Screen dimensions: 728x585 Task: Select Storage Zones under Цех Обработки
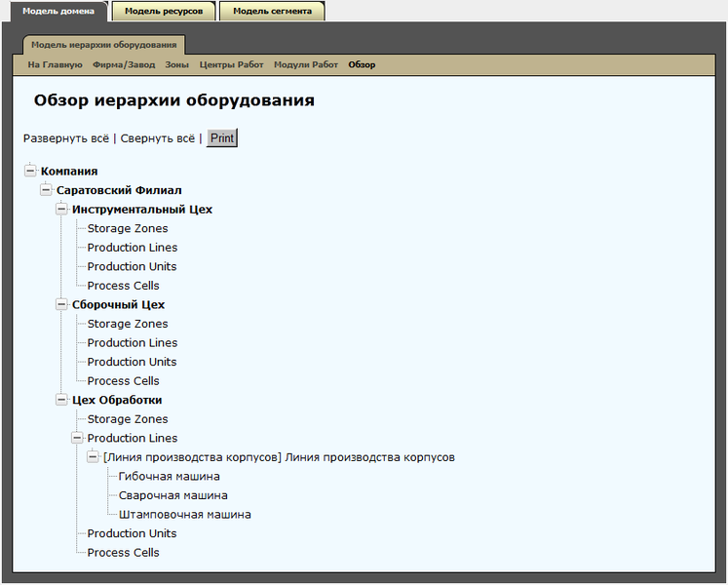pyautogui.click(x=128, y=418)
